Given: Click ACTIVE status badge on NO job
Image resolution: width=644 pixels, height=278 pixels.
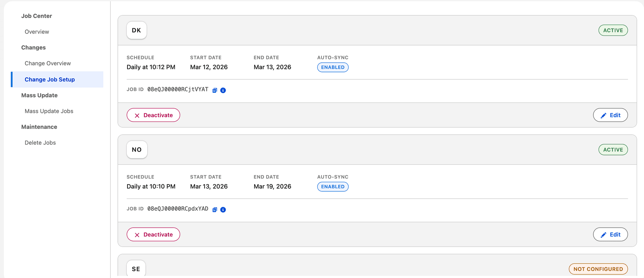Looking at the screenshot, I should 613,149.
